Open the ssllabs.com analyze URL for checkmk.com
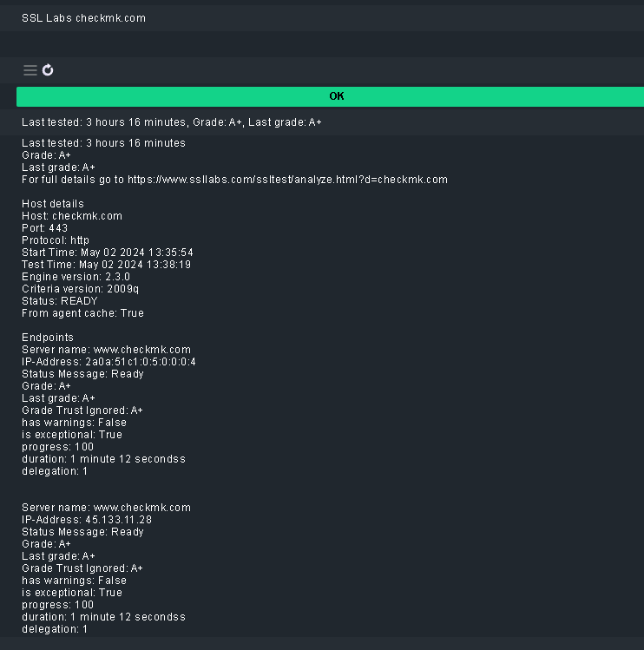644x650 pixels. tap(287, 180)
